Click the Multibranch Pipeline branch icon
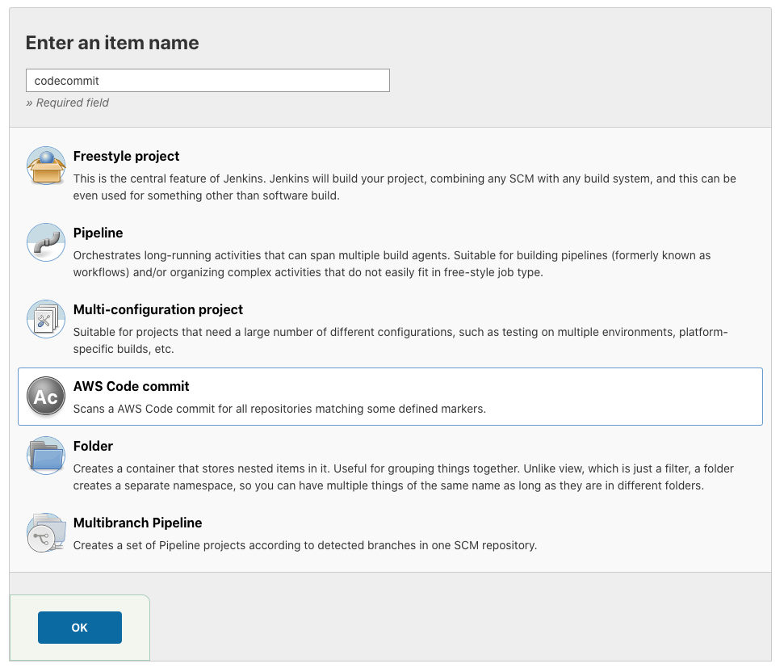784x672 pixels. (x=46, y=532)
